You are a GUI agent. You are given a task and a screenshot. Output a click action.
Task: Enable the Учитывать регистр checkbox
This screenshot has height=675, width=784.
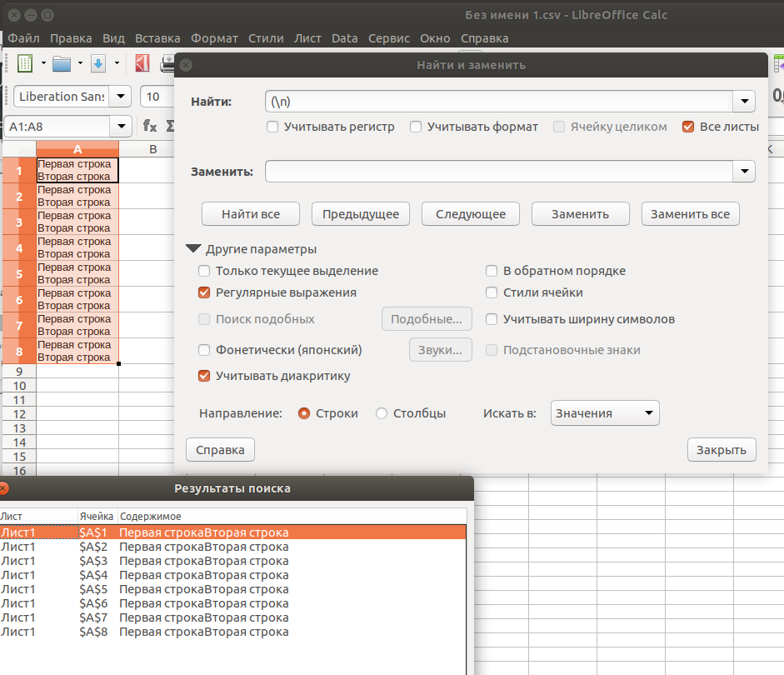[272, 127]
